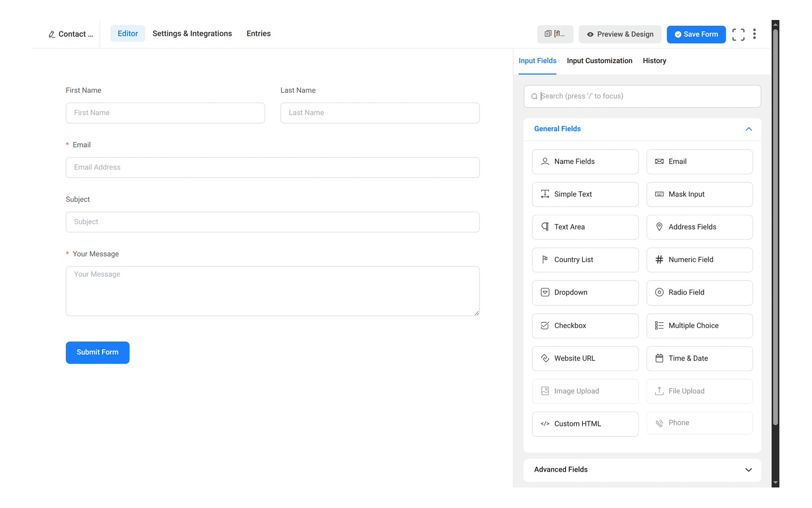Click the Submit Form button
Viewport: 812px width, 508px height.
tap(97, 353)
